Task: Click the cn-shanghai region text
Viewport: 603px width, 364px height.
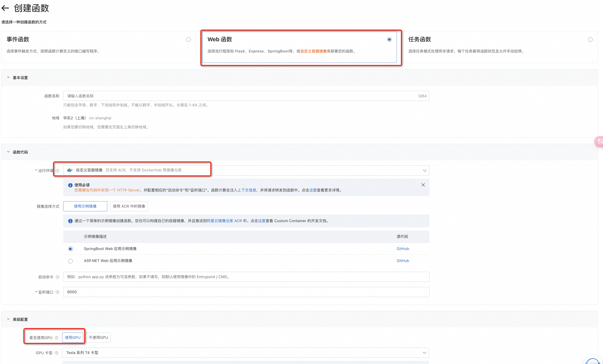Action: 100,118
